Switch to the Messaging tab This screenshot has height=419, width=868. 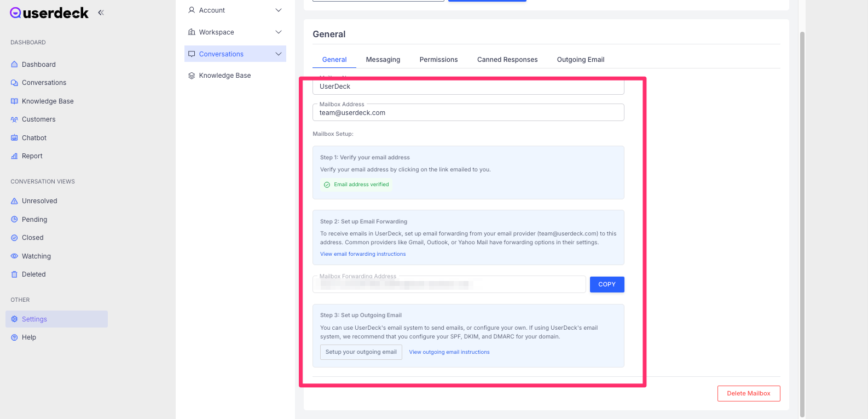point(383,60)
